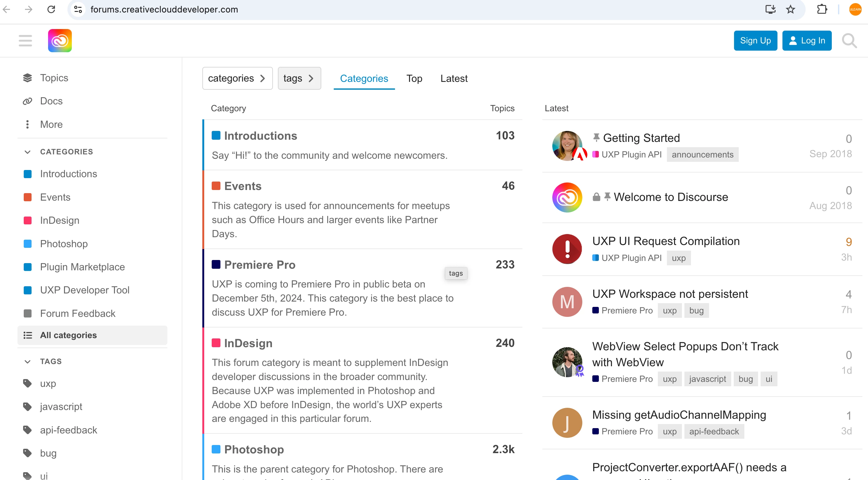The image size is (868, 480).
Task: Open UXP Developer Tool in sidebar
Action: pos(85,290)
